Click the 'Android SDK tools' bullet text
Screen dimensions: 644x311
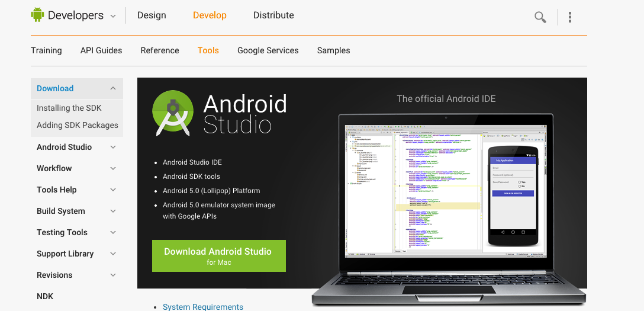click(x=191, y=177)
